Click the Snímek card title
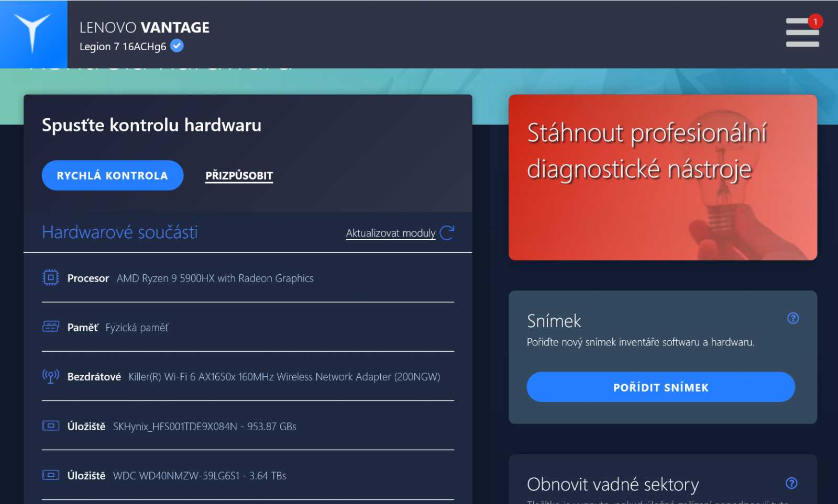 (x=554, y=321)
